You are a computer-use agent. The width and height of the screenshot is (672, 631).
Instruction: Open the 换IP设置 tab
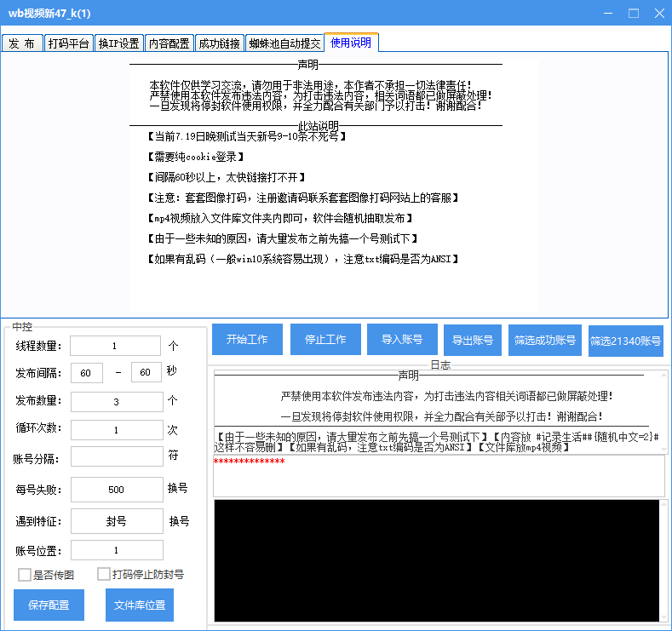[x=118, y=43]
